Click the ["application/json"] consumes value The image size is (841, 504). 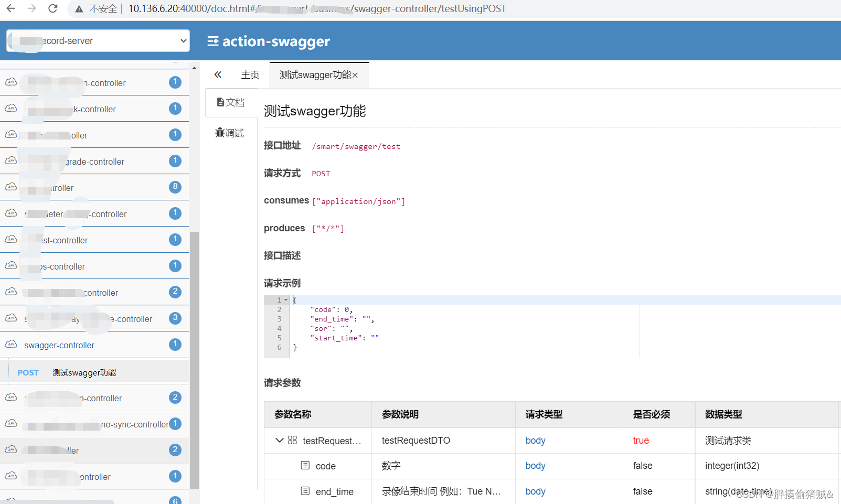358,201
